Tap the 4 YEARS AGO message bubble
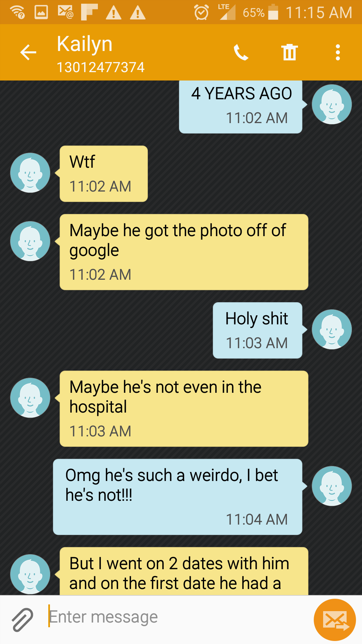 pos(241,107)
